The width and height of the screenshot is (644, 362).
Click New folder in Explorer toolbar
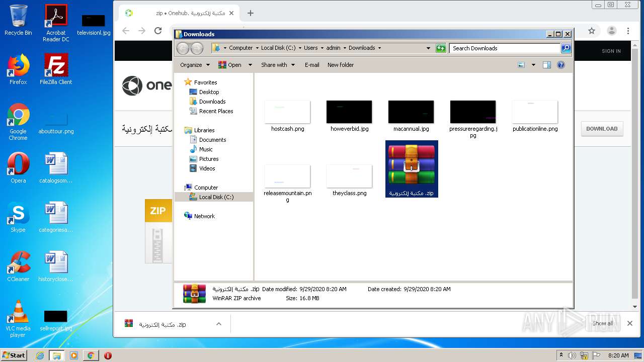click(x=341, y=65)
